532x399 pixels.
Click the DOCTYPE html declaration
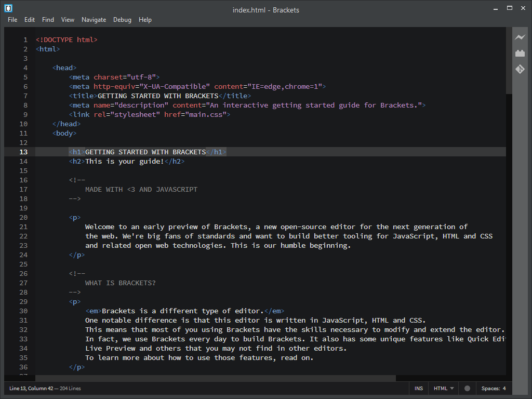pos(66,39)
